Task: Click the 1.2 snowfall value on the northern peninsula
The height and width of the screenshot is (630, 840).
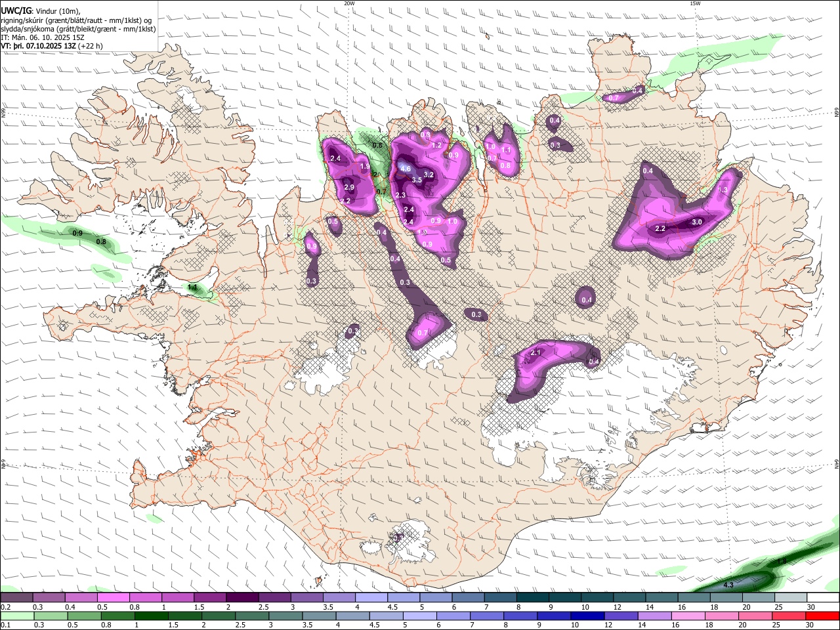Action: (437, 146)
